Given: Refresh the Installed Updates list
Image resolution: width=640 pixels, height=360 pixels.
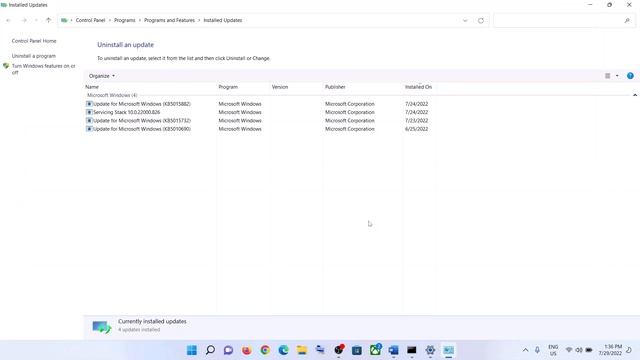Looking at the screenshot, I should pos(481,20).
